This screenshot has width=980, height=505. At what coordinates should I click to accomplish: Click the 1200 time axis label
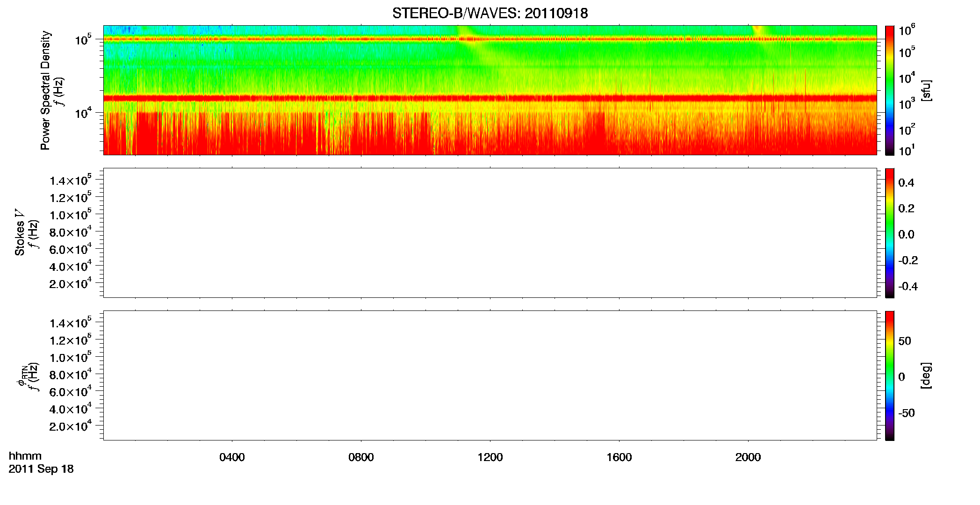490,457
